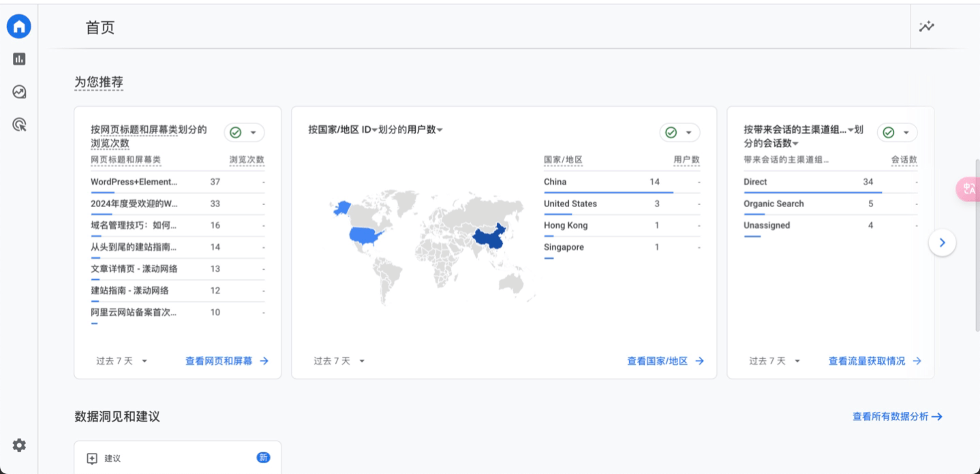The height and width of the screenshot is (474, 980).
Task: Open the 建议 suggestion card
Action: click(178, 458)
